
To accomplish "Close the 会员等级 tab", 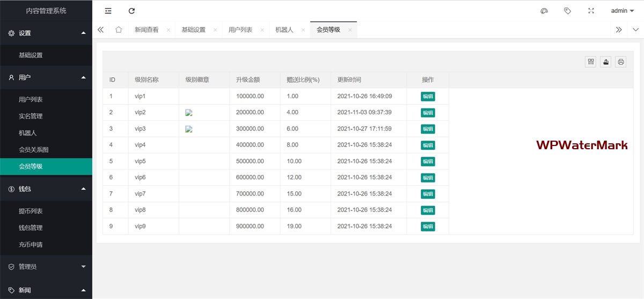I will [x=350, y=30].
